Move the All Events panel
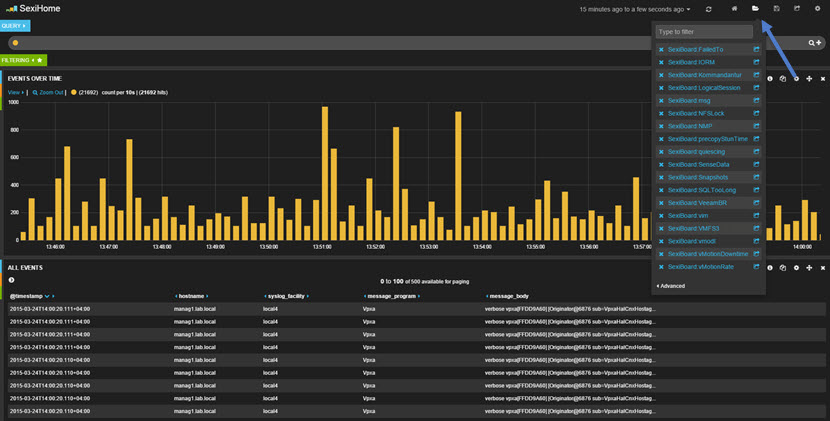 pyautogui.click(x=809, y=268)
